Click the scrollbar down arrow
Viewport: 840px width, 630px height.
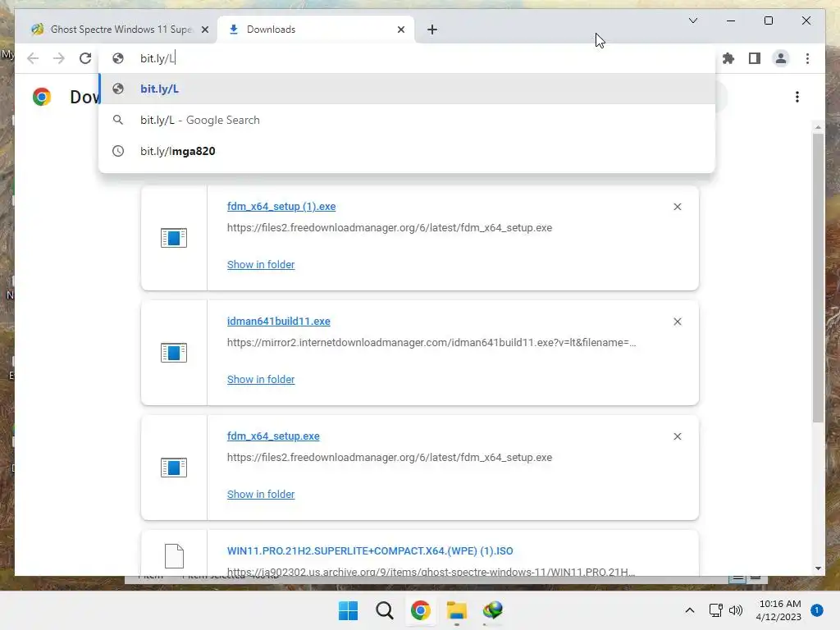tap(818, 568)
